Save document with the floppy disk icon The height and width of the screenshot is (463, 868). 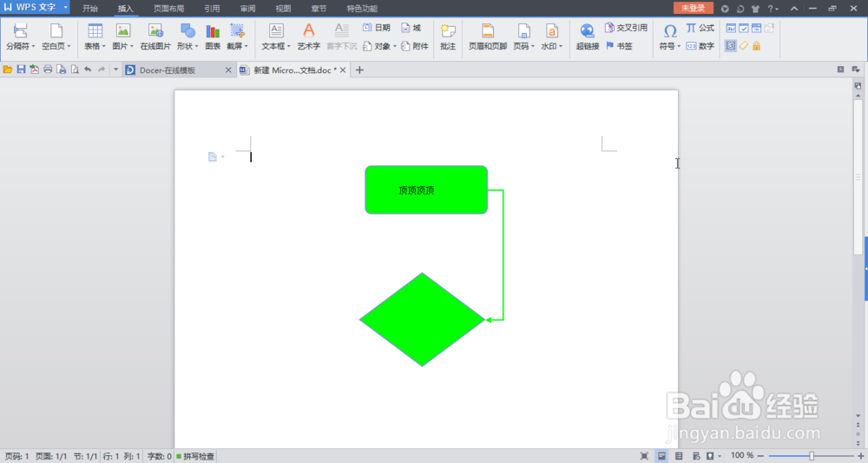(21, 69)
